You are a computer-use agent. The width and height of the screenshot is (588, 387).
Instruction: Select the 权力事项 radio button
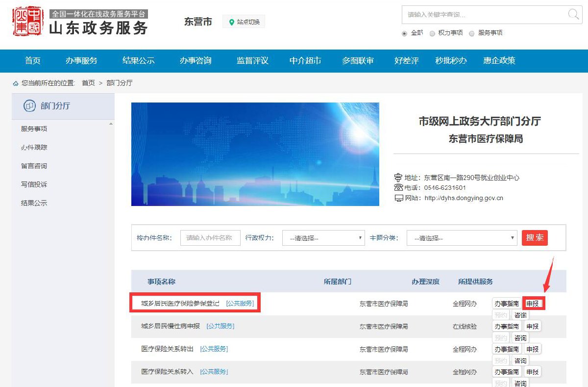[x=432, y=33]
